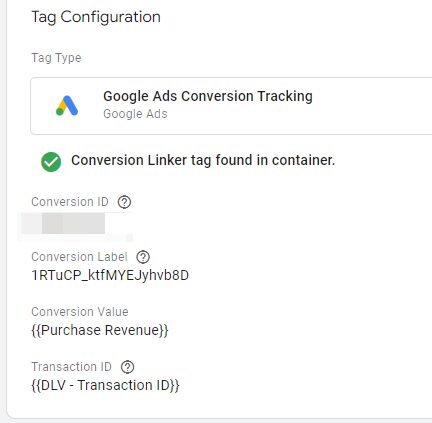Click the Google Ads subtitle text
Screen dimensions: 432x423
(x=135, y=114)
